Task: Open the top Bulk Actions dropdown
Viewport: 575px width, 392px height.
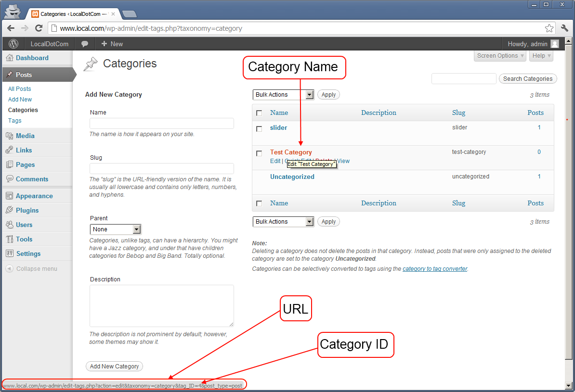Action: (283, 95)
